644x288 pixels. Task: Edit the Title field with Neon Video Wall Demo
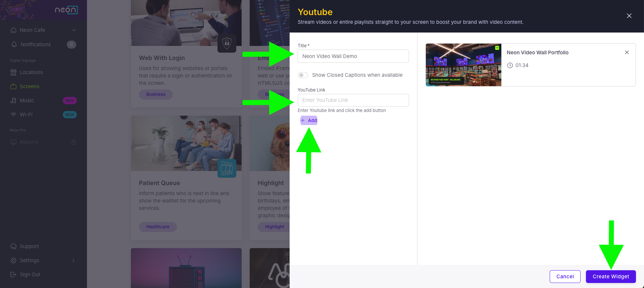pos(353,56)
